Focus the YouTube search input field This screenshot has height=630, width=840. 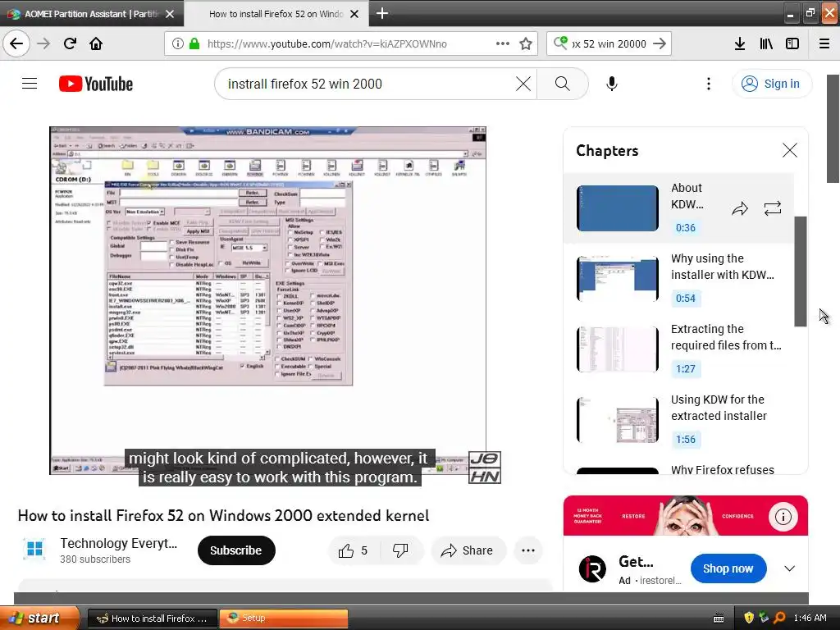pyautogui.click(x=370, y=84)
